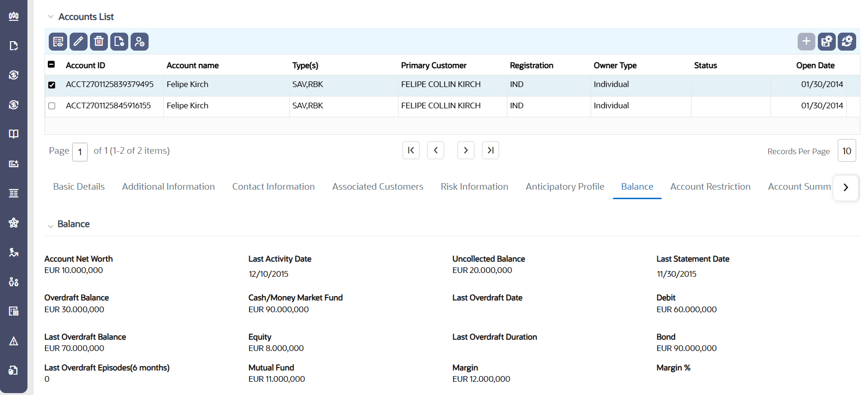Click the card with sparkle sidebar icon
The width and height of the screenshot is (868, 395).
[14, 164]
